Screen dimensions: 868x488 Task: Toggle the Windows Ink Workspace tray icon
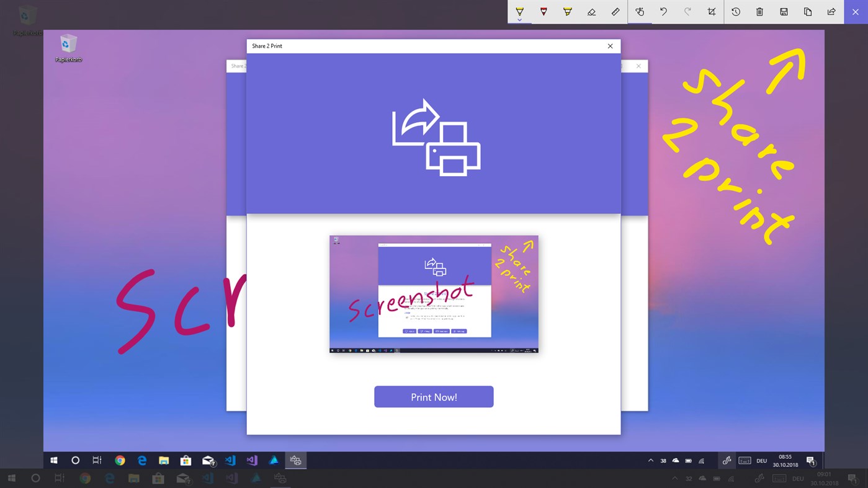pyautogui.click(x=726, y=460)
